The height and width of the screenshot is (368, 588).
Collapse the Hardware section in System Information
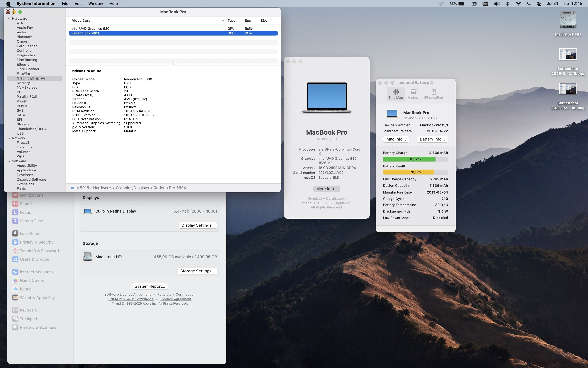(9, 18)
